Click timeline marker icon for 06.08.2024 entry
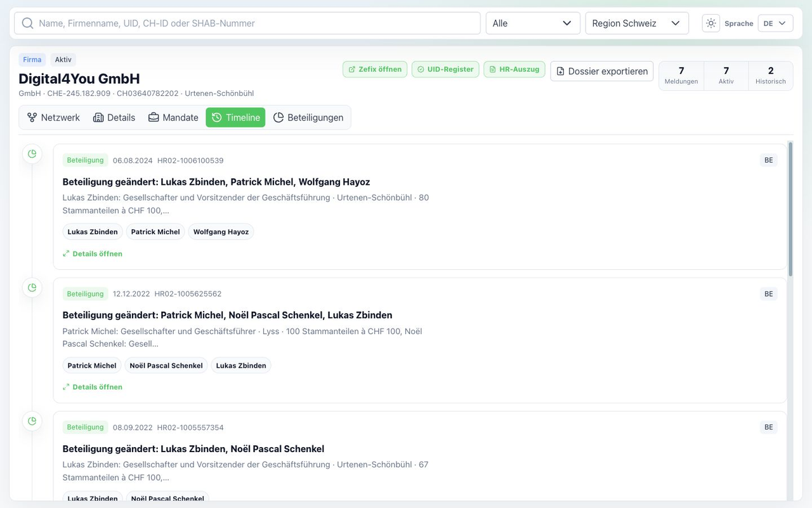The width and height of the screenshot is (812, 508). tap(32, 154)
